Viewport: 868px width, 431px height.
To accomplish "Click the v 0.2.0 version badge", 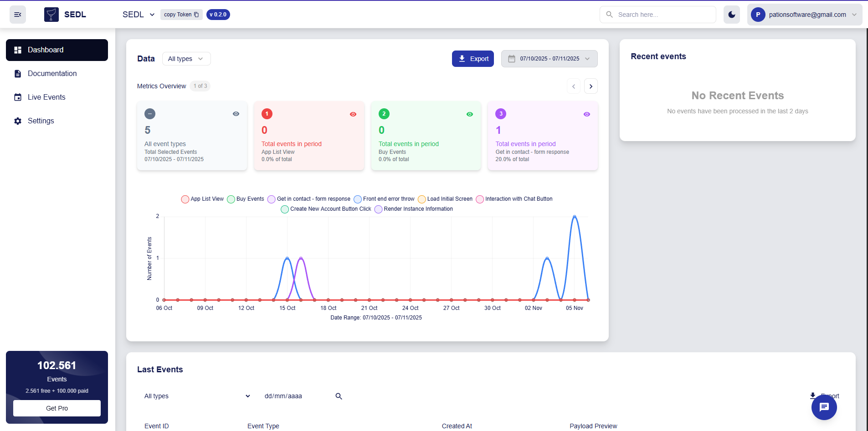I will pyautogui.click(x=218, y=14).
